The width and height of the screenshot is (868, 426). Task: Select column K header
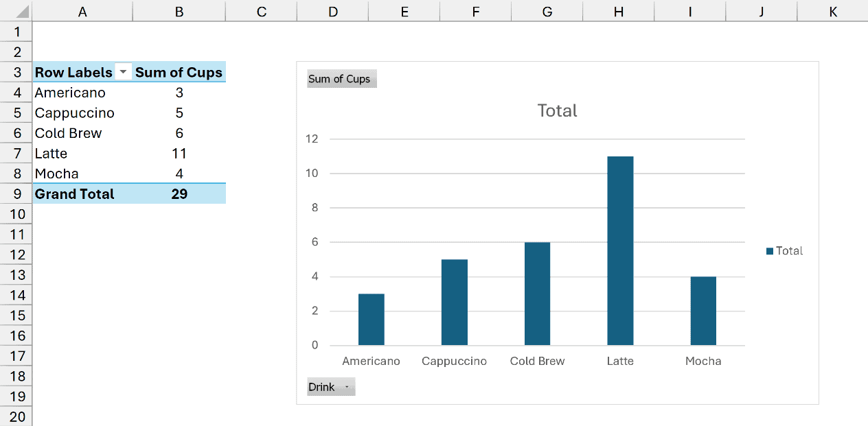833,11
